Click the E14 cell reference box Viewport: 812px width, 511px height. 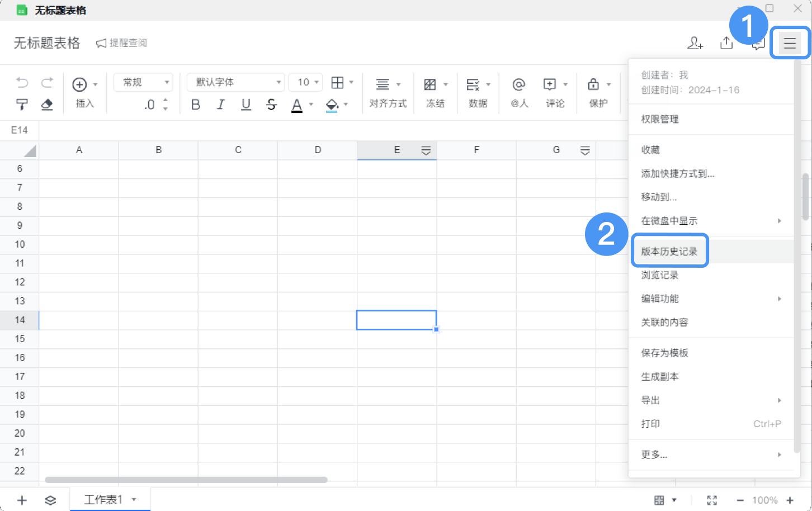20,130
